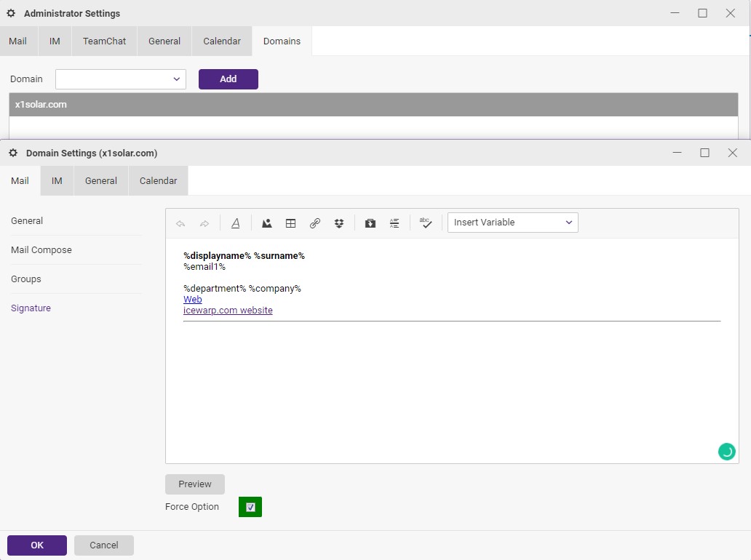Toggle the Force Option checkbox
Image resolution: width=751 pixels, height=560 pixels.
(x=250, y=507)
